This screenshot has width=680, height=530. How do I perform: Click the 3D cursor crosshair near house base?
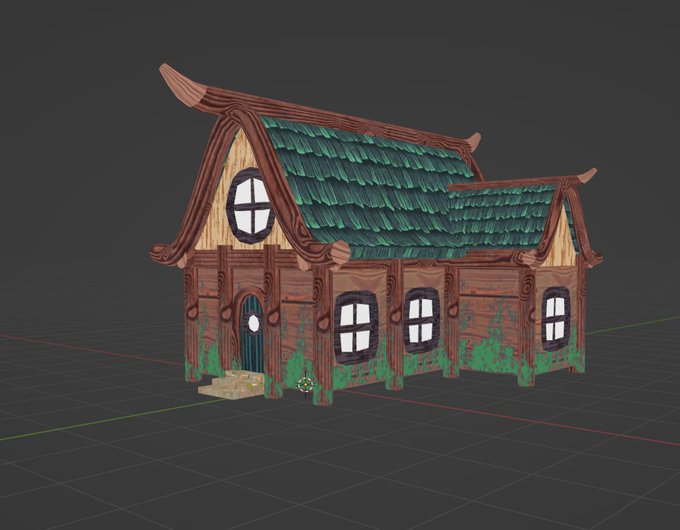(x=306, y=384)
